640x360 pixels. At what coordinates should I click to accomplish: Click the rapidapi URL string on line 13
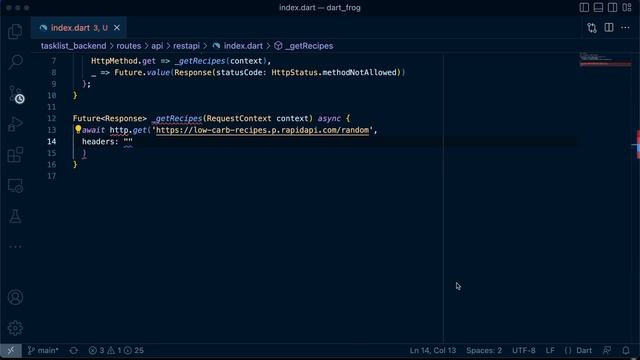tap(262, 130)
